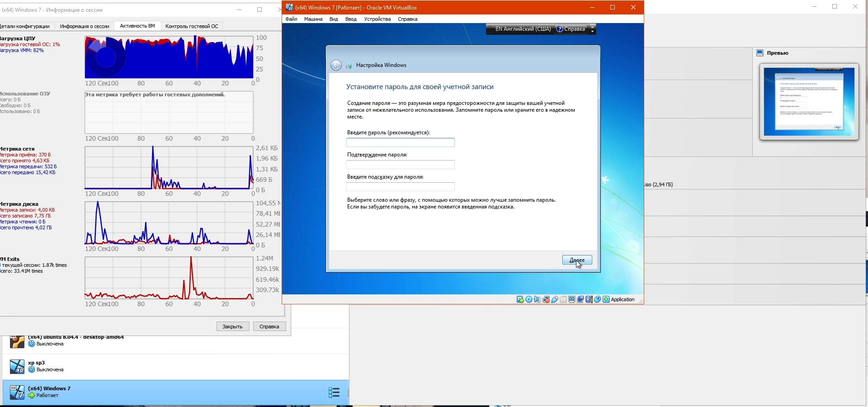The height and width of the screenshot is (407, 868).
Task: Click the '? Справка' button on language bar
Action: click(x=571, y=29)
